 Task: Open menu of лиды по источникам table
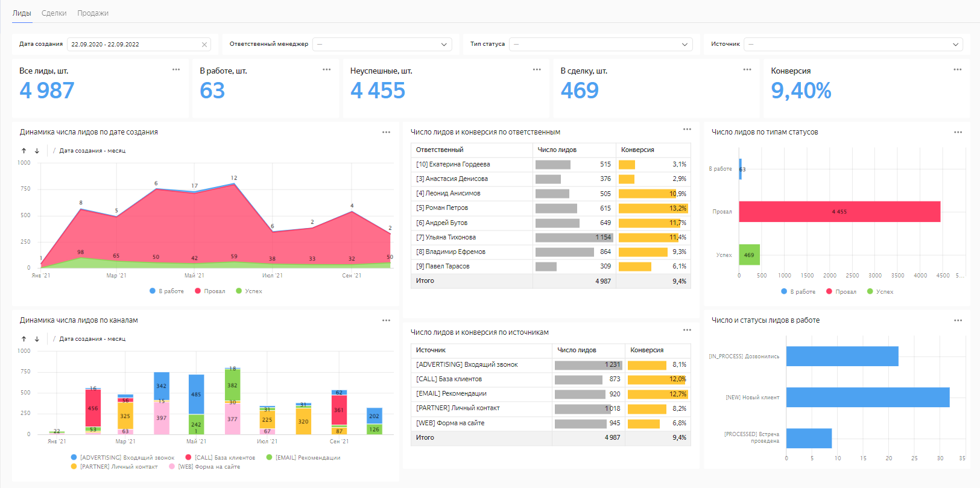(x=687, y=330)
